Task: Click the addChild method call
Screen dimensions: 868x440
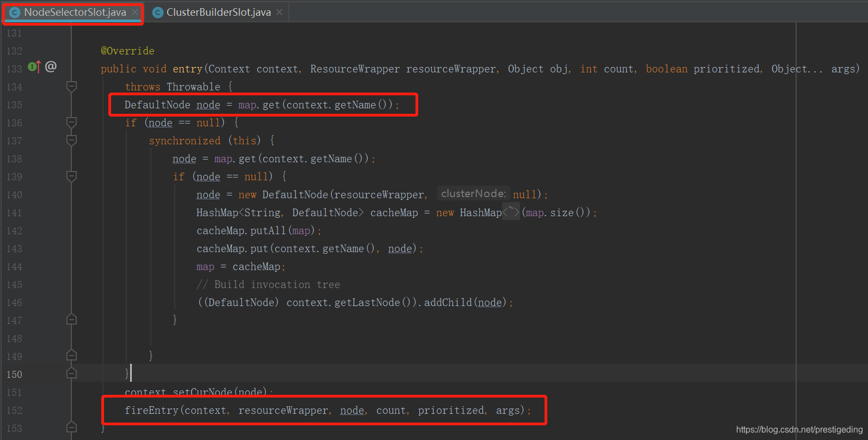Action: point(448,302)
